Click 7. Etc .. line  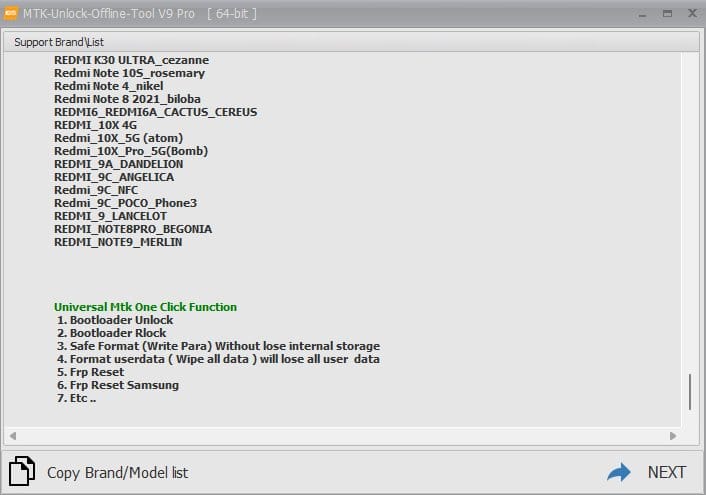coord(76,399)
